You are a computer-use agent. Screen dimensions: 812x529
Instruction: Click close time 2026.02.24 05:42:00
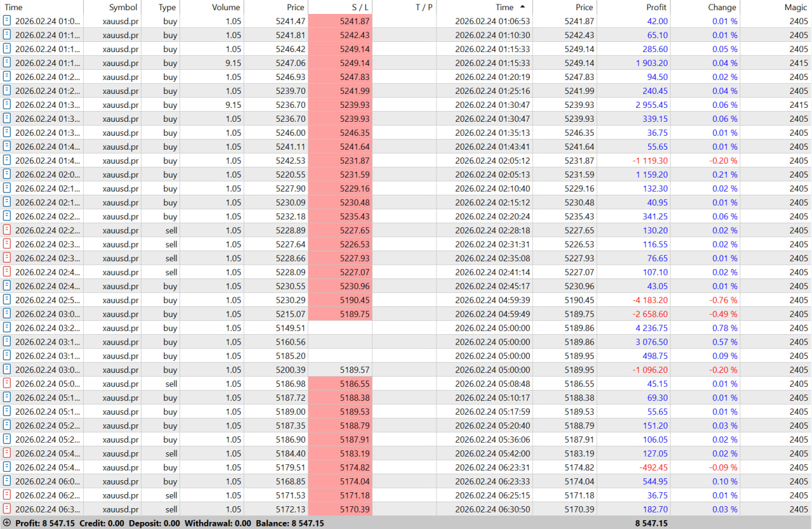(x=492, y=454)
